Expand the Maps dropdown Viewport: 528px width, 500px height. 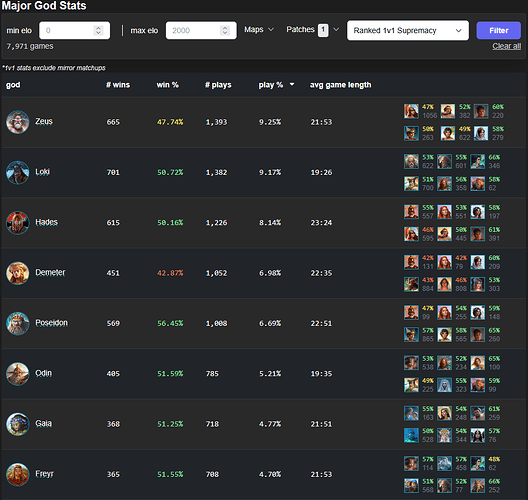(x=259, y=30)
